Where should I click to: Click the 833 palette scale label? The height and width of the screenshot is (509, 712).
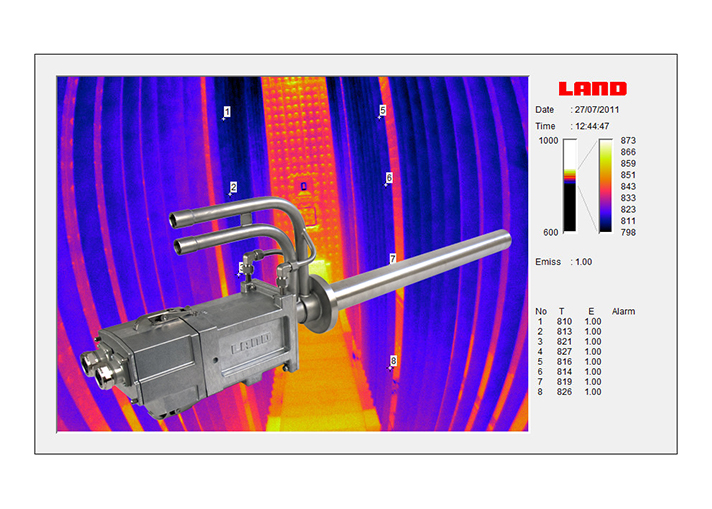[x=628, y=198]
